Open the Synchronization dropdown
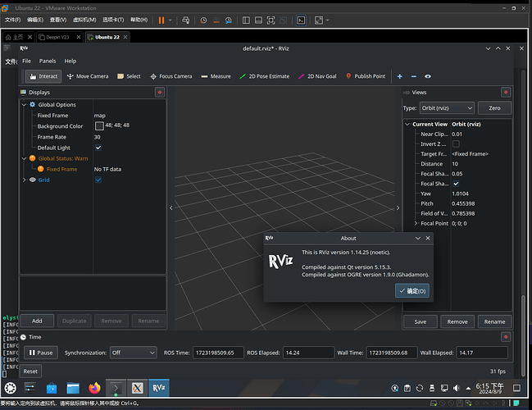This screenshot has width=532, height=410. coord(133,353)
